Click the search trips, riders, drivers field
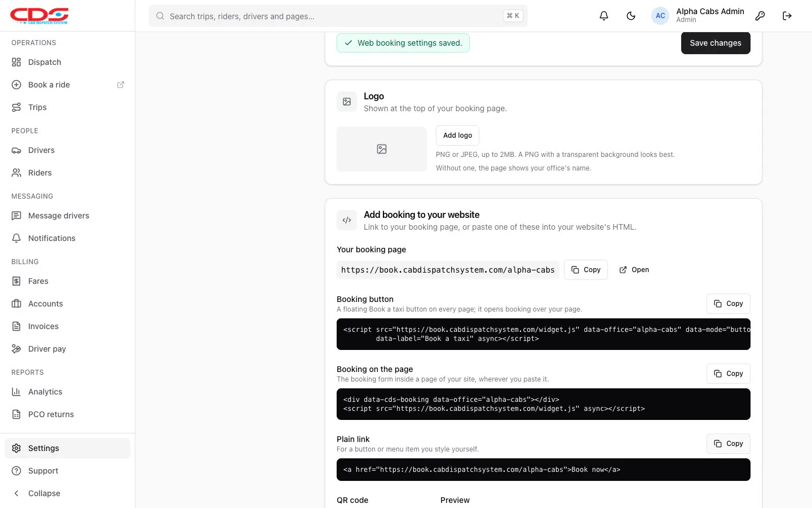Viewport: 812px width, 508px height. point(338,16)
